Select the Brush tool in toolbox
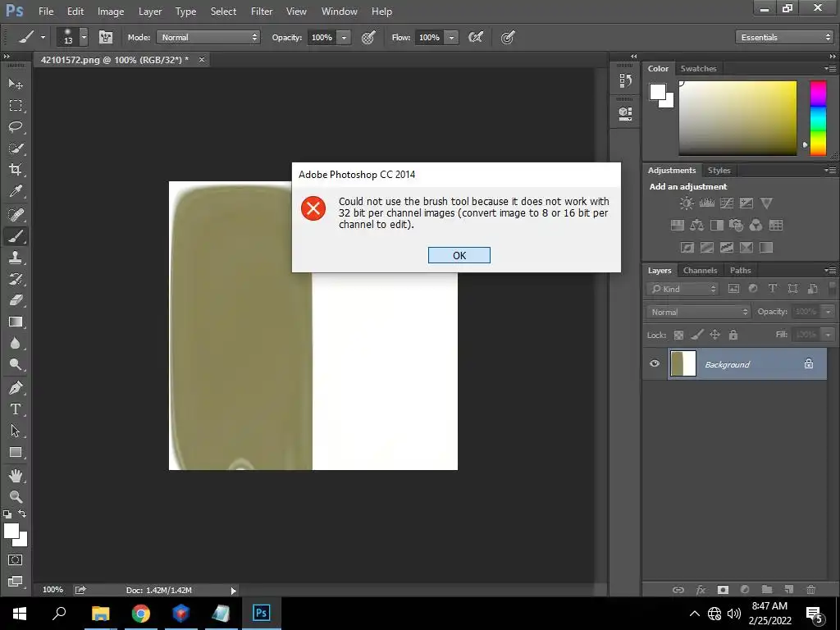 16,236
